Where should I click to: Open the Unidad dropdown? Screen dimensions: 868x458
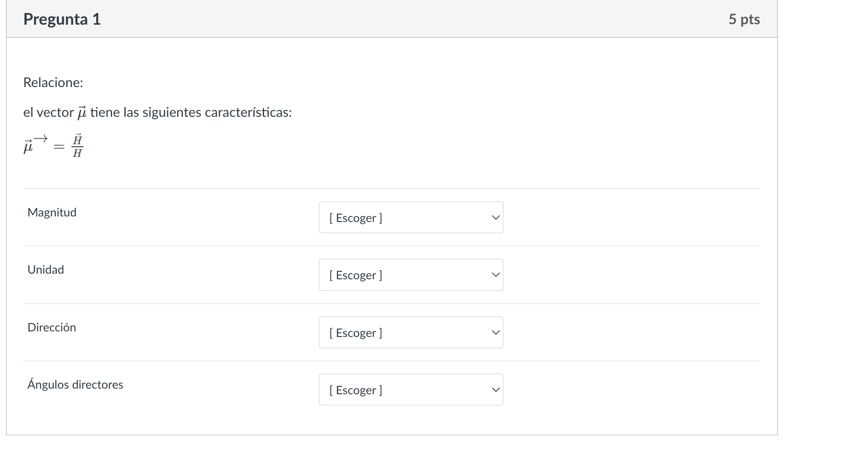coord(411,275)
